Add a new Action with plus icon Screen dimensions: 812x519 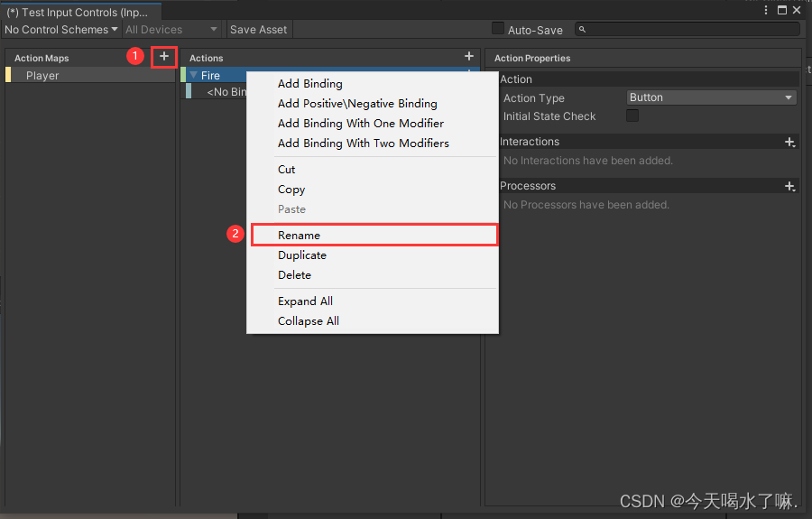tap(468, 56)
